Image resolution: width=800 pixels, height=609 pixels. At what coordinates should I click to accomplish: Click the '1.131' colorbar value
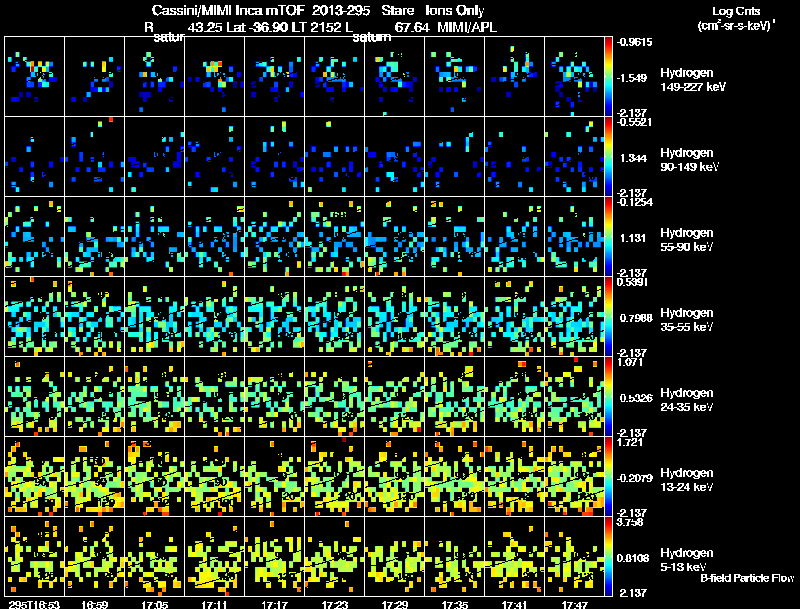point(633,238)
